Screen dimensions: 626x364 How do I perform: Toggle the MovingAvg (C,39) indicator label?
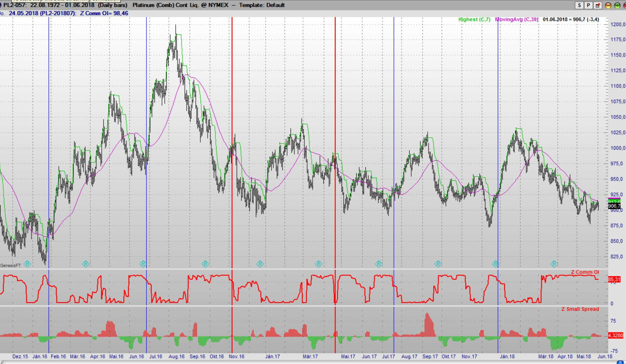(x=516, y=19)
